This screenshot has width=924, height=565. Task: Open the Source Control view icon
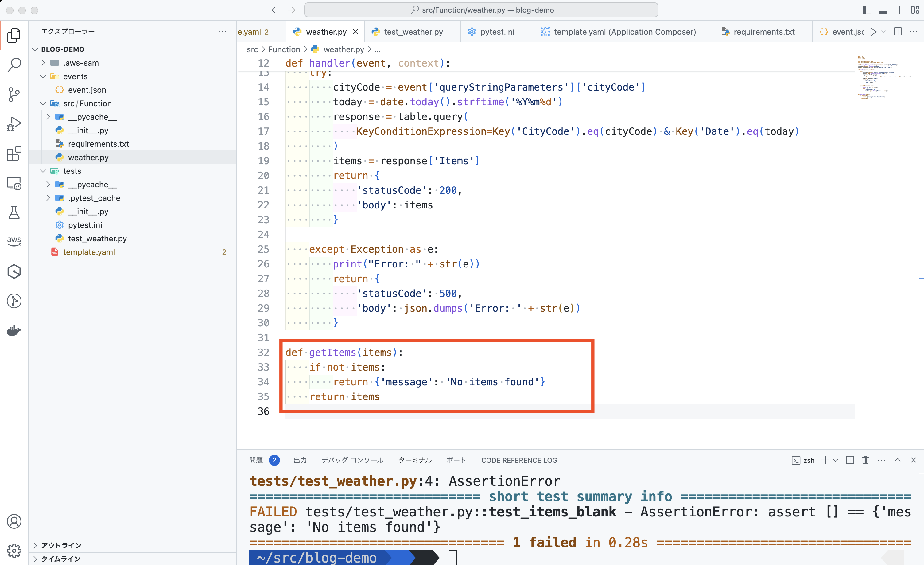pos(14,95)
